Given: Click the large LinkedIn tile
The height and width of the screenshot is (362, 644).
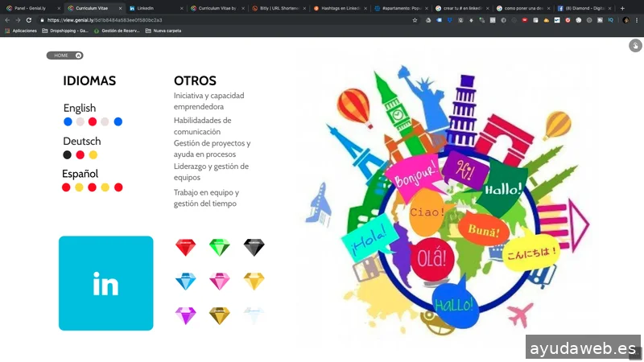Looking at the screenshot, I should (x=105, y=283).
